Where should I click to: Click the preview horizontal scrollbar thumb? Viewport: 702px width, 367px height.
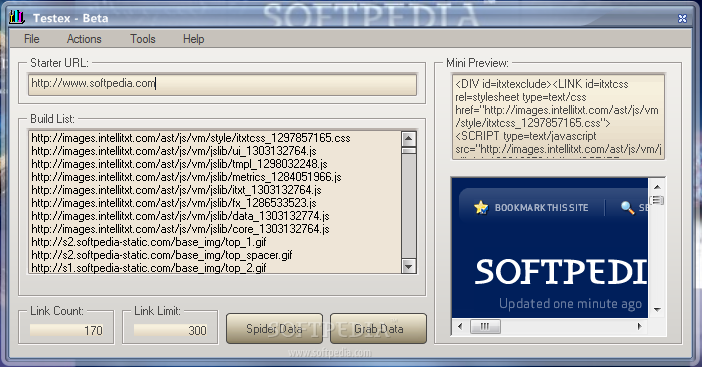485,326
